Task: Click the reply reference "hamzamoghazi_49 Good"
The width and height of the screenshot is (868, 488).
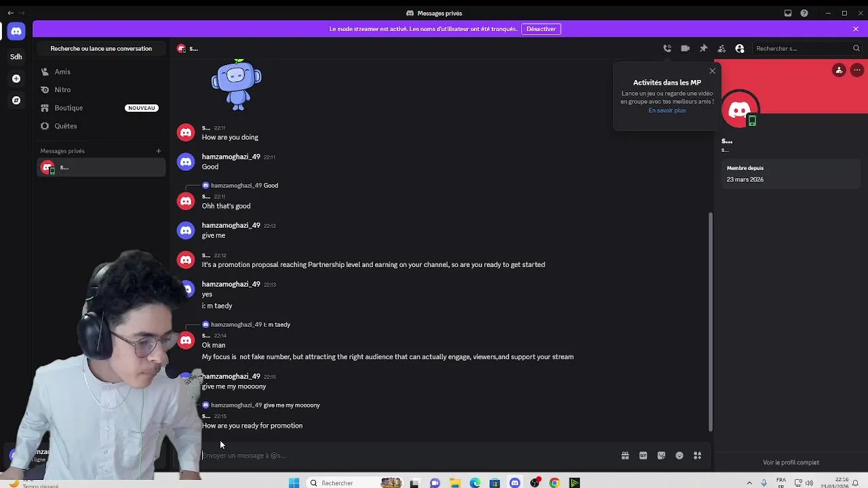Action: 244,186
